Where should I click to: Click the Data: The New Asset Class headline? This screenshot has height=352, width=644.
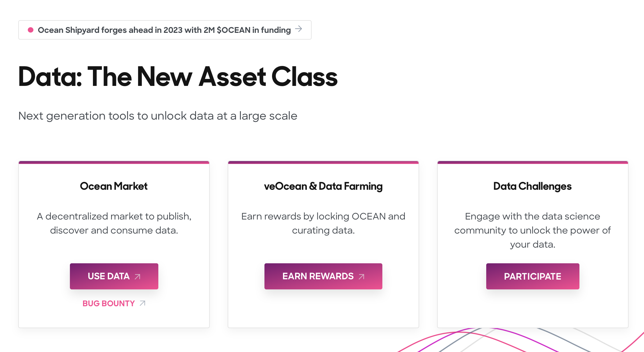click(178, 76)
